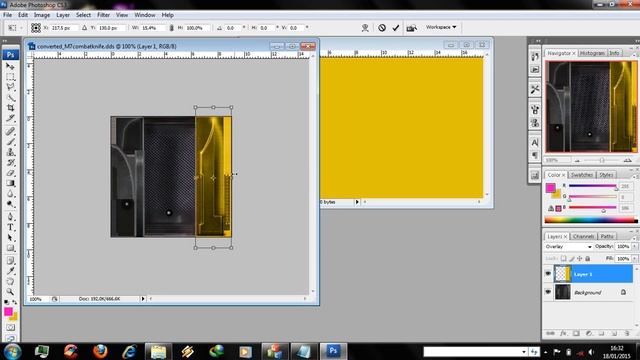
Task: Click the color spectrum ramp
Action: (x=591, y=220)
